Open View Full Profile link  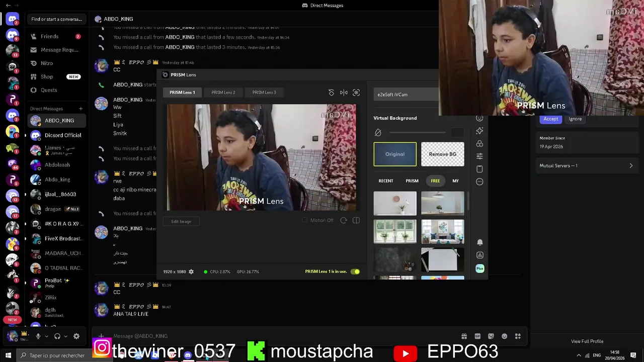587,341
